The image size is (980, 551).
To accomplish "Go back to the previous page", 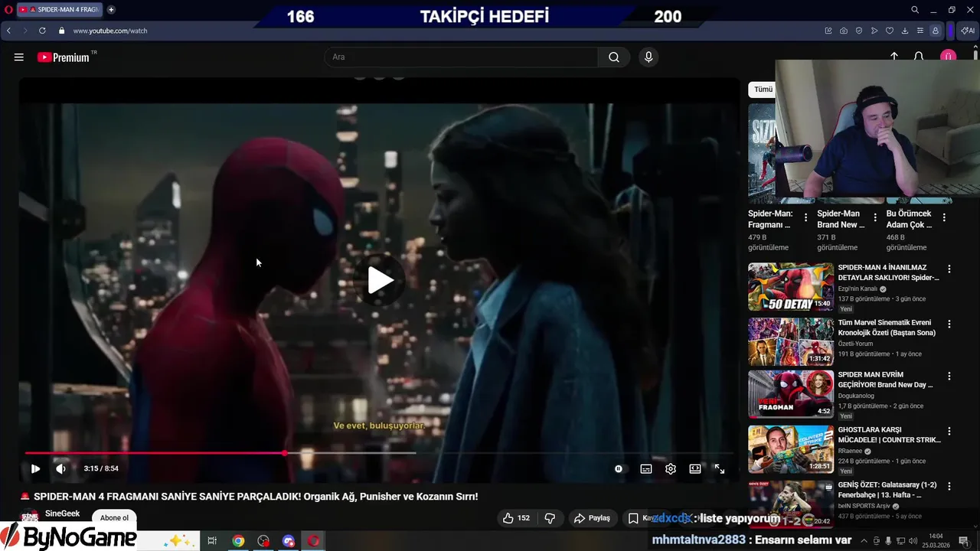I will coord(8,31).
